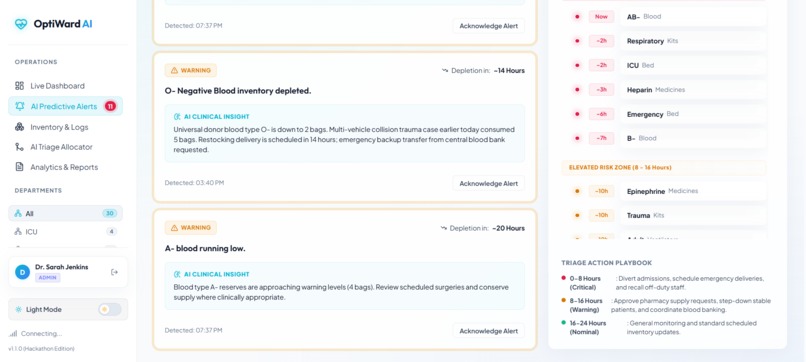The image size is (806, 362).
Task: Click the logout icon beside Dr. Sarah Jenkins
Action: click(x=114, y=272)
